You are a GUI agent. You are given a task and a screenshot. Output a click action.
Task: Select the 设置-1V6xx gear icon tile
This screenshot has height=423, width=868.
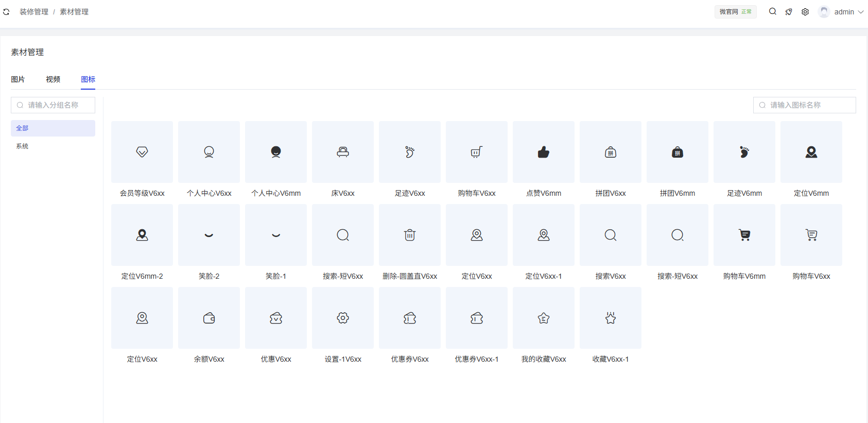click(x=342, y=318)
